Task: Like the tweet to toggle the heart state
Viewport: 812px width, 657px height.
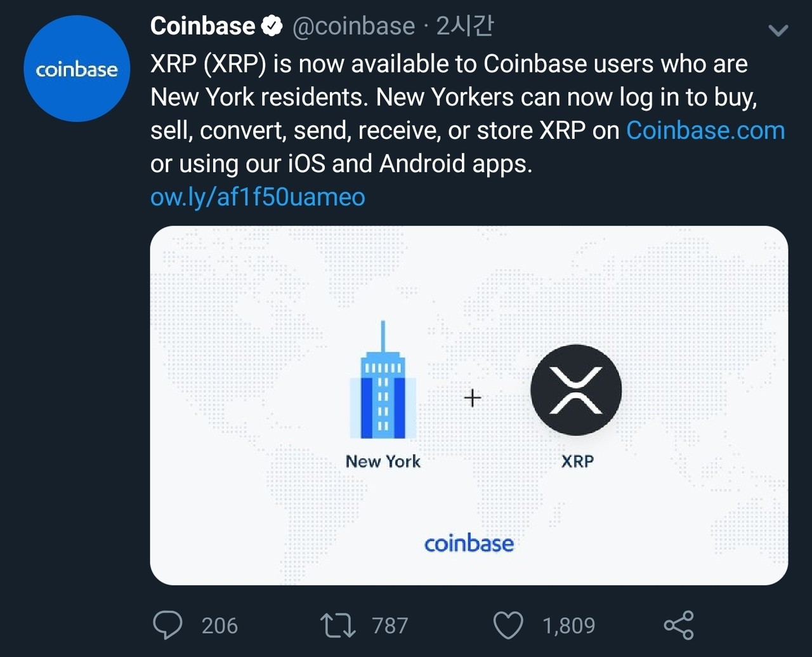Action: 509,626
